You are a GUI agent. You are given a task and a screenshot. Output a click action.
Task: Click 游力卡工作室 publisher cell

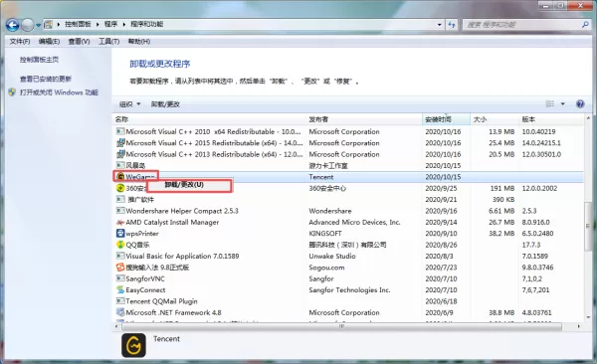tap(328, 166)
